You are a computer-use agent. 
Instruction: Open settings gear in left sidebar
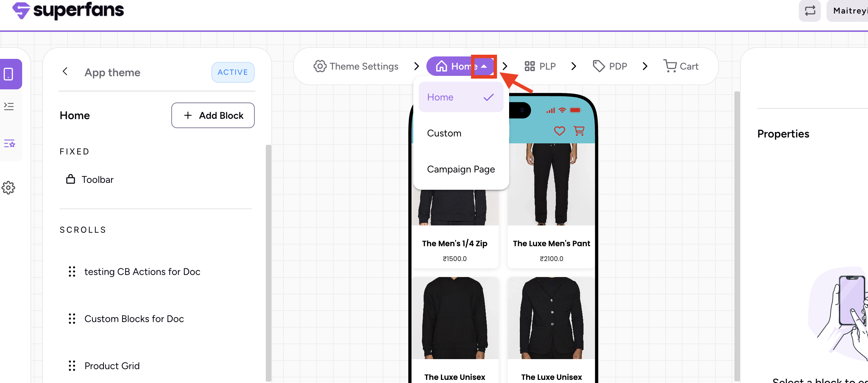coord(9,188)
